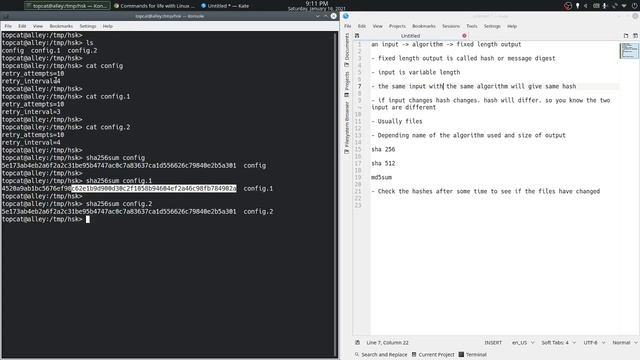This screenshot has height=360, width=640.
Task: Click the quick open icon left of Untitled tab
Action: pos(357,36)
